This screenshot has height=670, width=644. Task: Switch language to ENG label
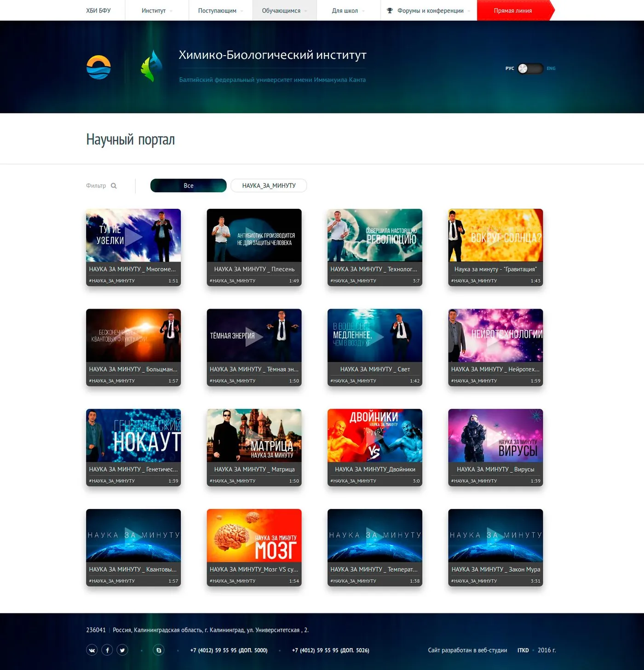tap(551, 69)
